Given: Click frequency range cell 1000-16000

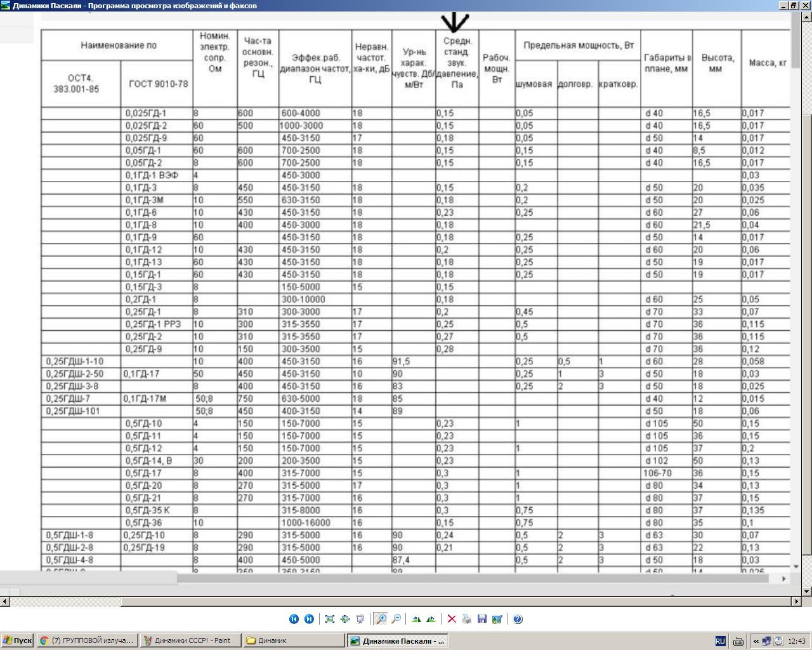Looking at the screenshot, I should click(x=306, y=523).
